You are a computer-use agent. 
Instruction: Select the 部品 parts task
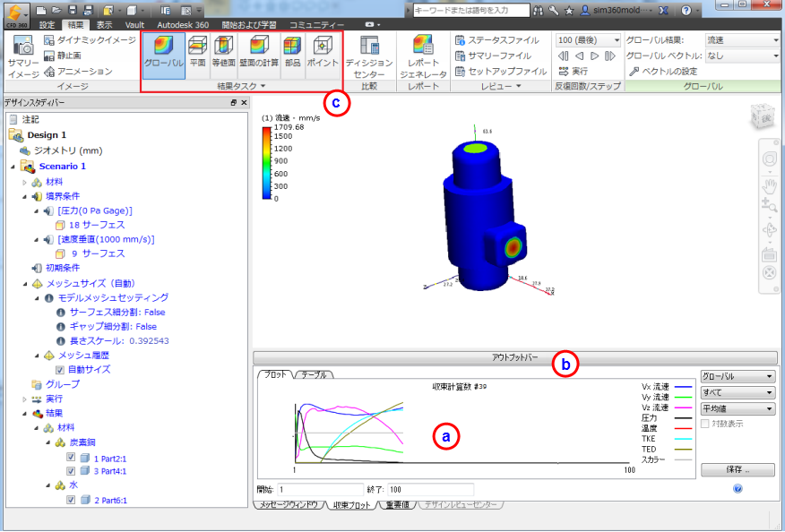tap(292, 56)
